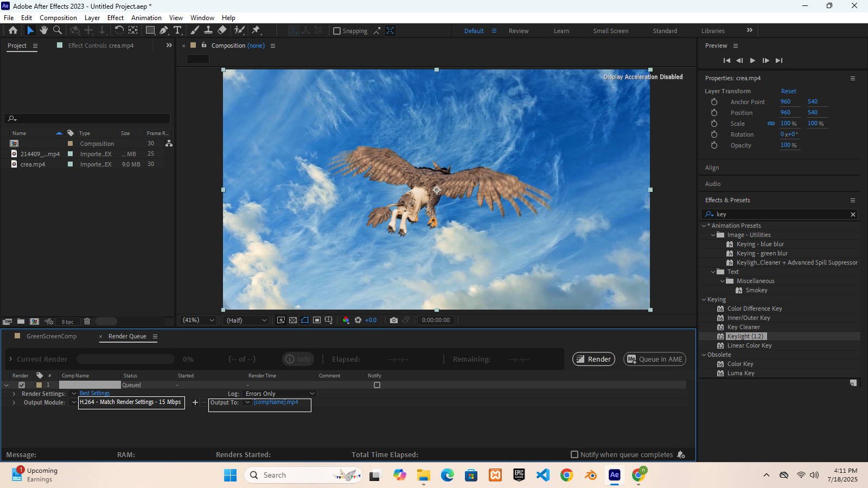Open grid and guide options icon

329,320
